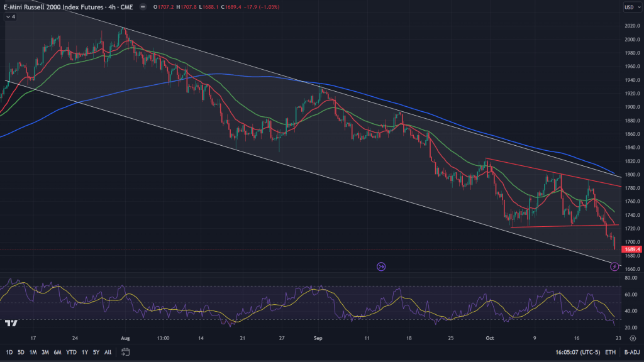This screenshot has height=362, width=644.
Task: Click the red current price label 1689.4
Action: 631,249
